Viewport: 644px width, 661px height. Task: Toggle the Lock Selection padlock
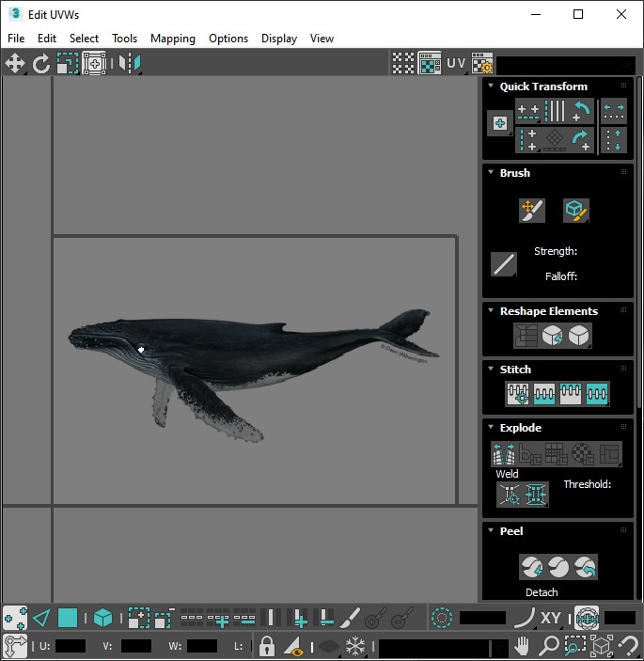267,645
